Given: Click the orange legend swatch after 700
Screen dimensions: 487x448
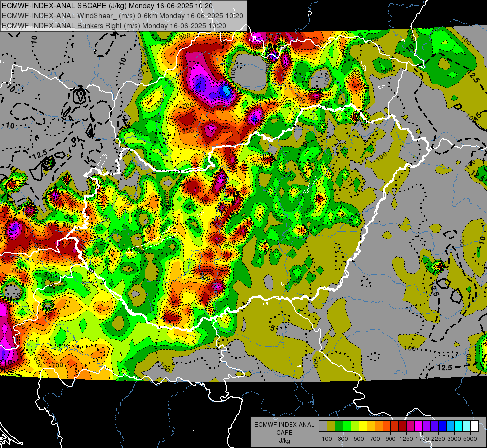Looking at the screenshot, I should [x=379, y=426].
